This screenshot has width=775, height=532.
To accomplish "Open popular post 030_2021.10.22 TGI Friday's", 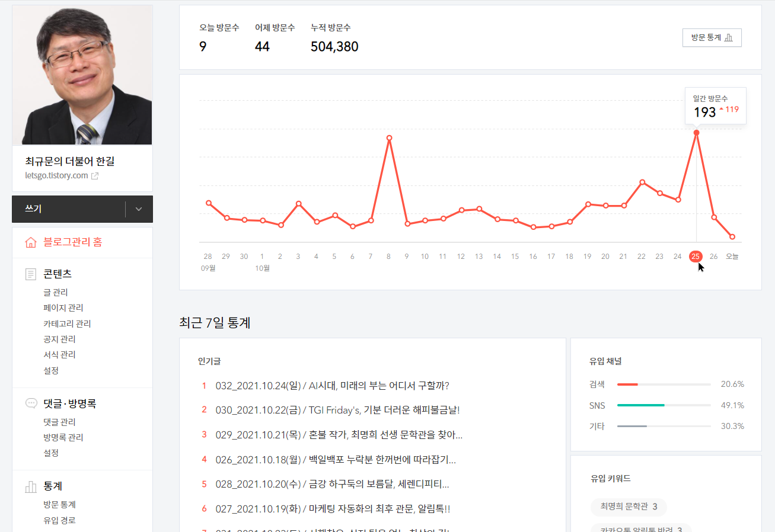I will pyautogui.click(x=337, y=410).
